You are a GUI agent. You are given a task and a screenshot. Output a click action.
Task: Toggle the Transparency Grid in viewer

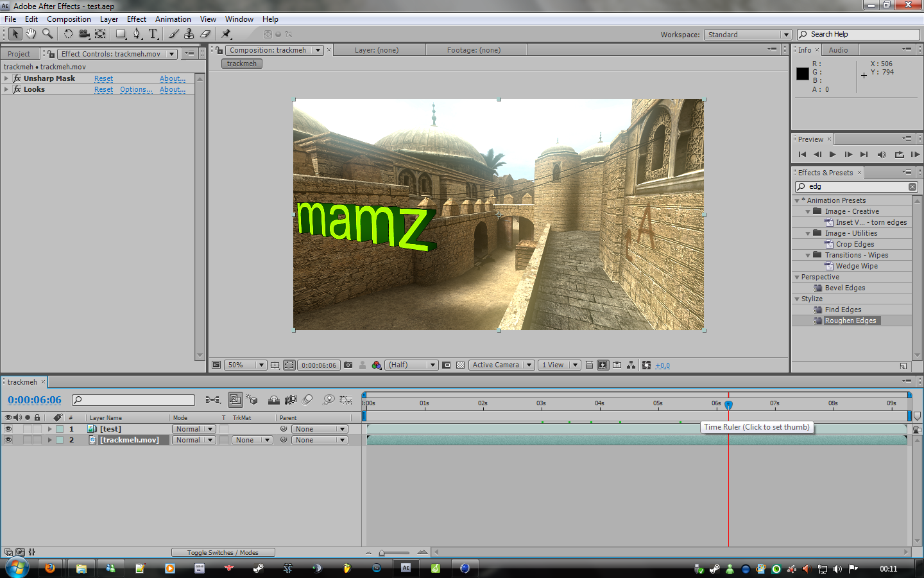click(460, 365)
